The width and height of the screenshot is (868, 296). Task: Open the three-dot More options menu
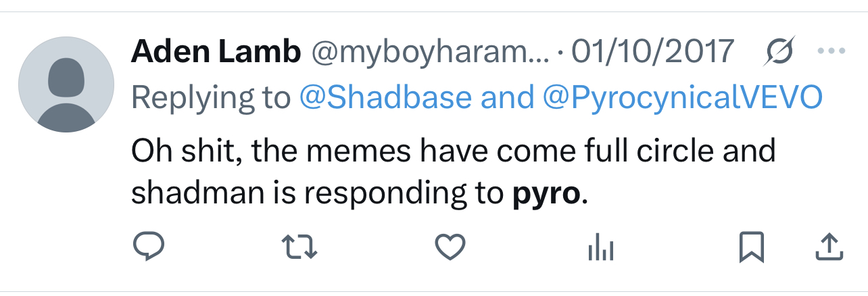point(831,51)
